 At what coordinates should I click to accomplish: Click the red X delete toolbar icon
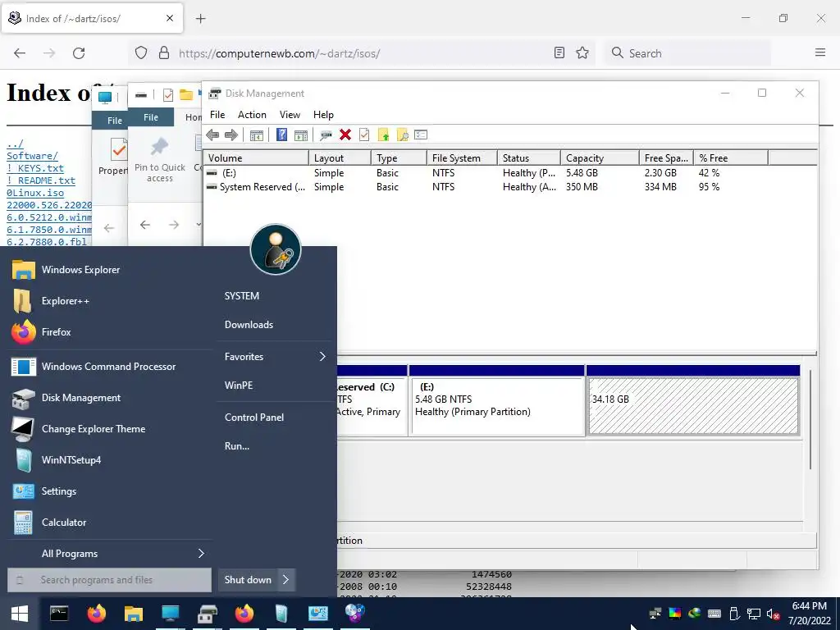345,135
